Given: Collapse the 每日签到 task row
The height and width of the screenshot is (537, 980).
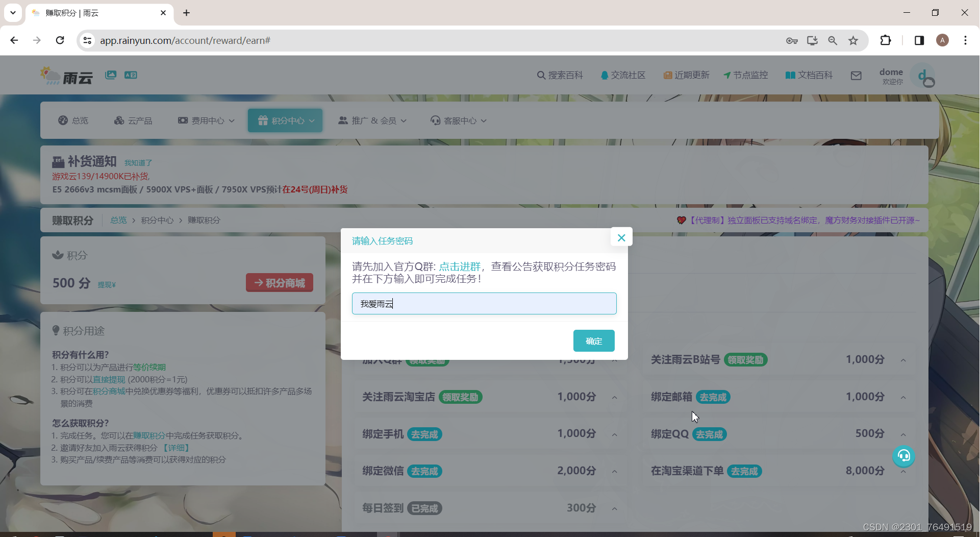Looking at the screenshot, I should 615,509.
